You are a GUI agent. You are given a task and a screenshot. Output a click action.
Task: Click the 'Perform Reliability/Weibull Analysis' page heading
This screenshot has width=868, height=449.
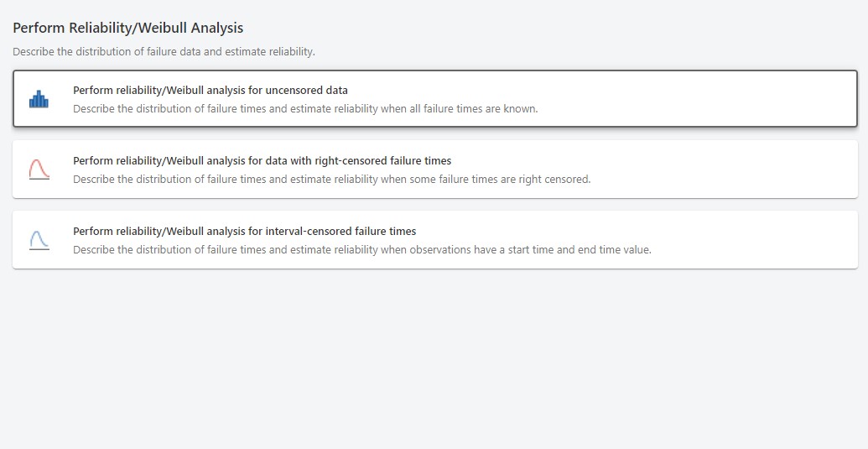pos(127,28)
